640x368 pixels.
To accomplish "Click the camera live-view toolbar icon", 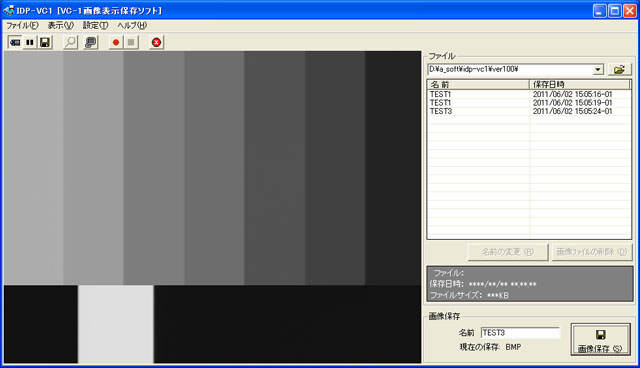I will click(x=15, y=42).
